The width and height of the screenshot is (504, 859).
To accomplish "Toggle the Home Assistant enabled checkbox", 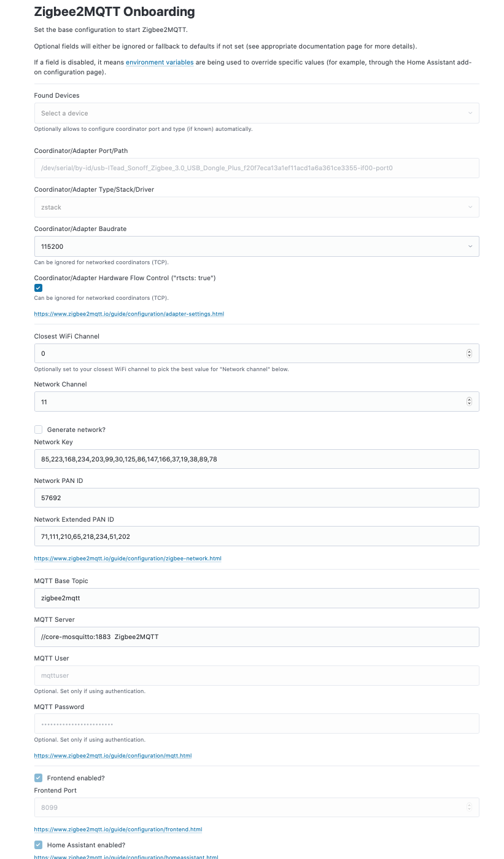I will point(39,845).
